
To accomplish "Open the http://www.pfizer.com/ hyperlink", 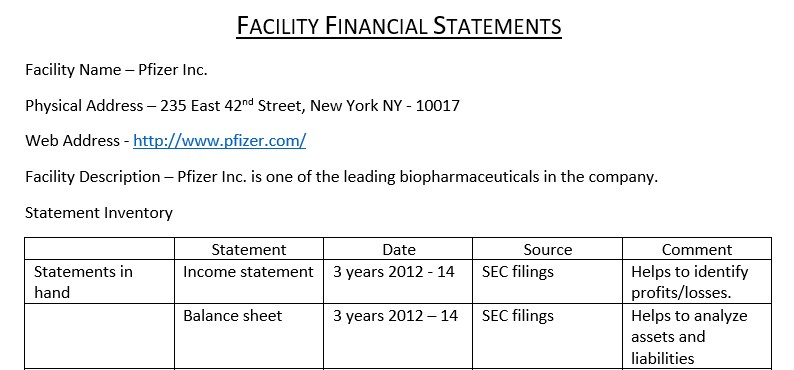I will coord(219,141).
